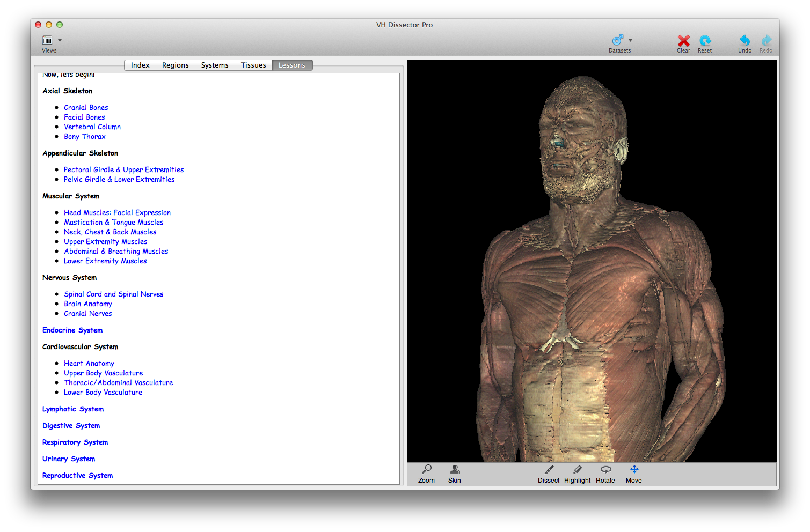Click the Redo arrow icon
This screenshot has width=810, height=532.
766,40
